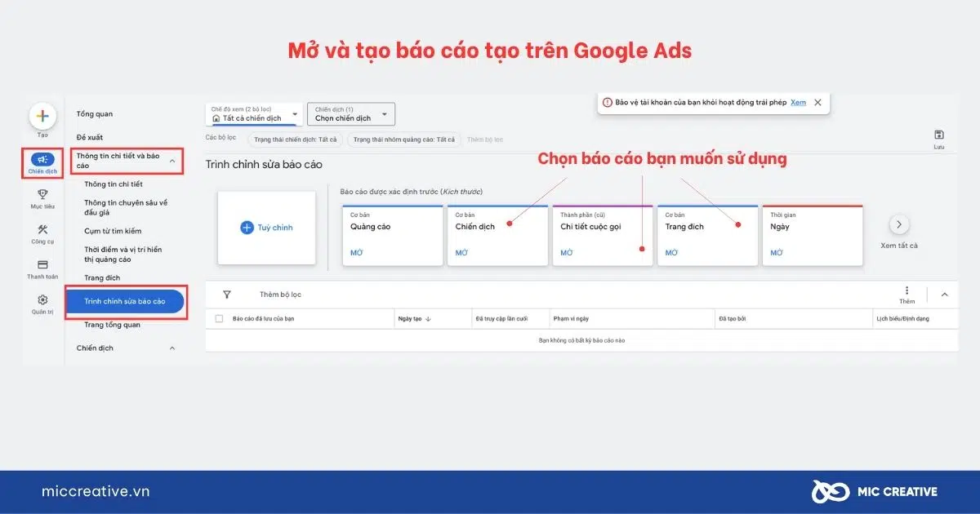The width and height of the screenshot is (980, 514).
Task: Click Lịch biểu/Định dạng column header
Action: [902, 319]
